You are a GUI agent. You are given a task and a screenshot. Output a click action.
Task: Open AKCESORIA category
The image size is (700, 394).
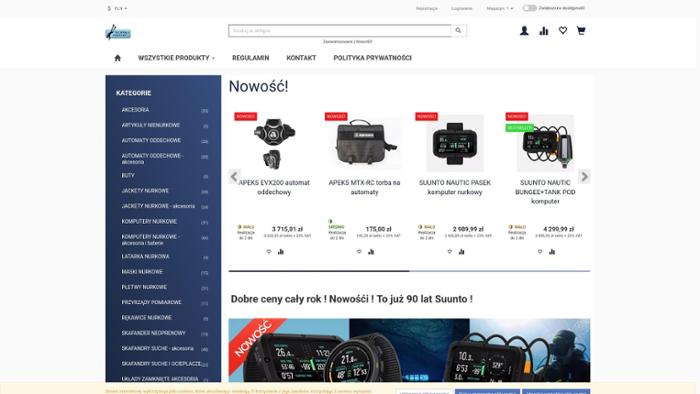point(135,110)
